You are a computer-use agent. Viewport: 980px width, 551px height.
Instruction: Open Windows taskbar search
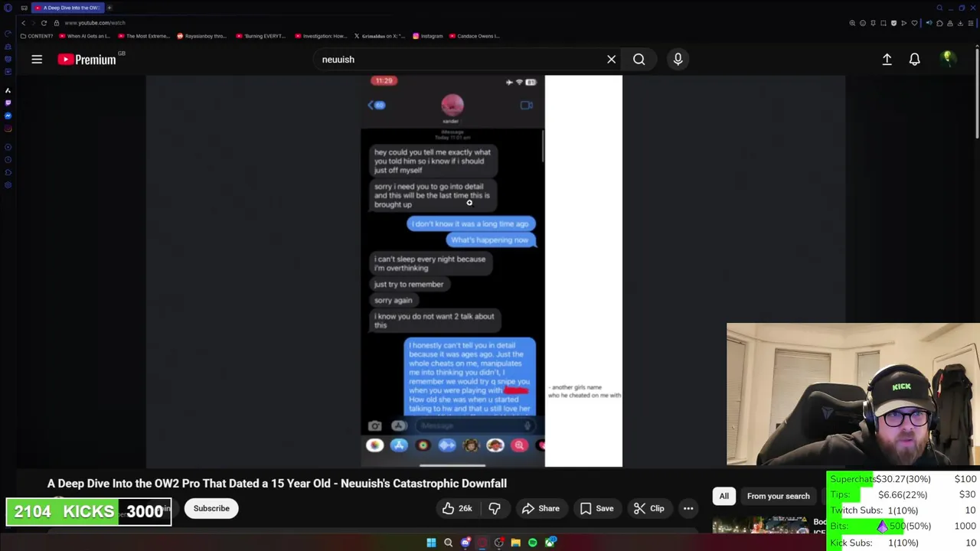(448, 543)
